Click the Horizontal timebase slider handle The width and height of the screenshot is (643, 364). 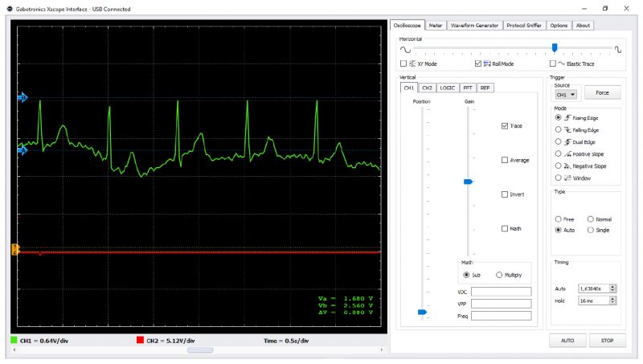point(555,47)
